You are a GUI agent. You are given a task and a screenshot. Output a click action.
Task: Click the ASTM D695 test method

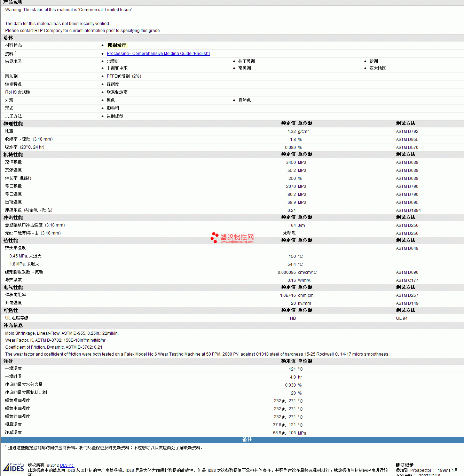coord(407,203)
